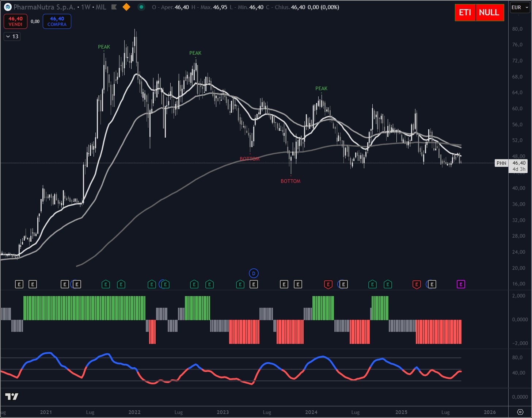Collapse the indicator legend showing 13
Viewport: 532px width, 418px height.
(12, 37)
